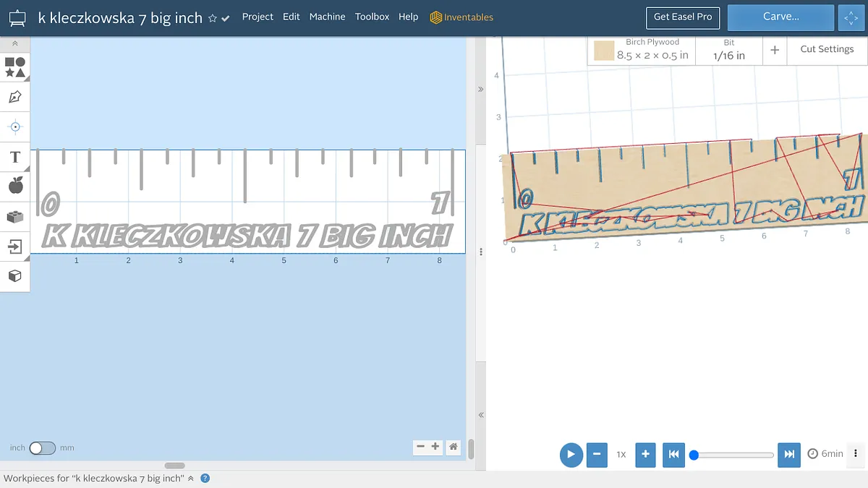Open the icon library apple tool
868x488 pixels.
15,187
